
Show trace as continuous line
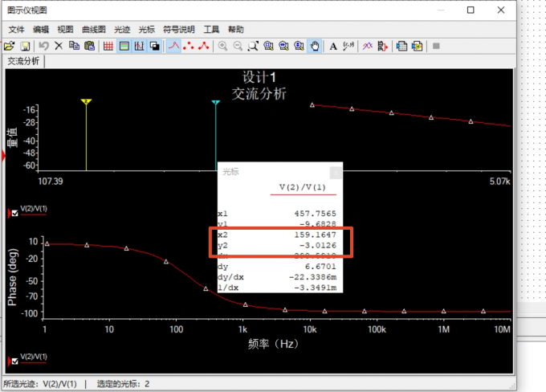point(173,46)
